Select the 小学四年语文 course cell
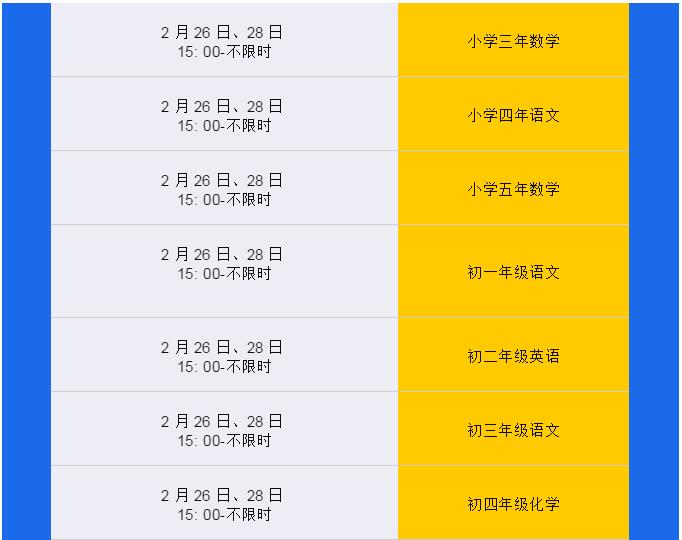This screenshot has width=682, height=540. (x=513, y=115)
